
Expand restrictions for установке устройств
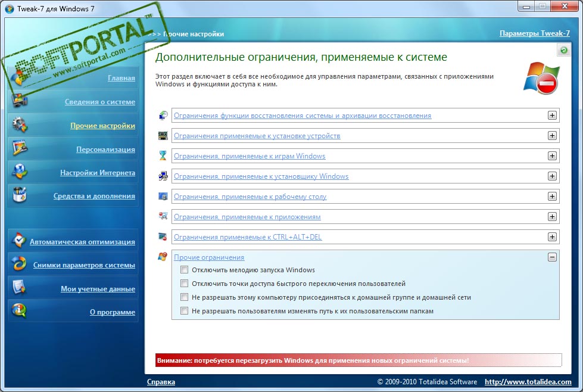pyautogui.click(x=552, y=136)
